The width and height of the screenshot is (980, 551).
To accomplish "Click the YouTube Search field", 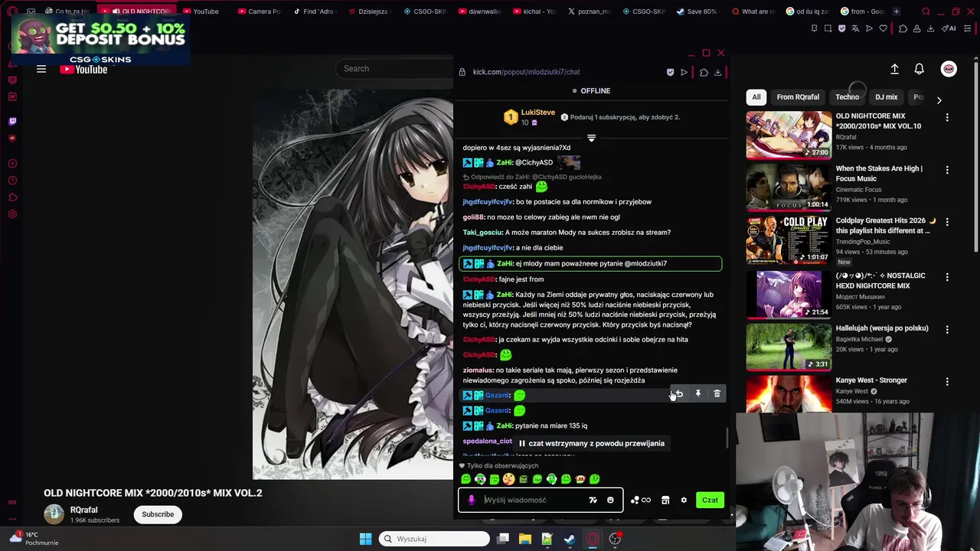I will (394, 69).
